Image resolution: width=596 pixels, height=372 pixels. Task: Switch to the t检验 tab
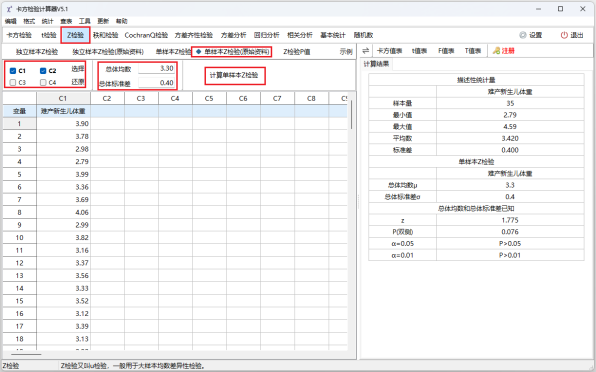[49, 35]
